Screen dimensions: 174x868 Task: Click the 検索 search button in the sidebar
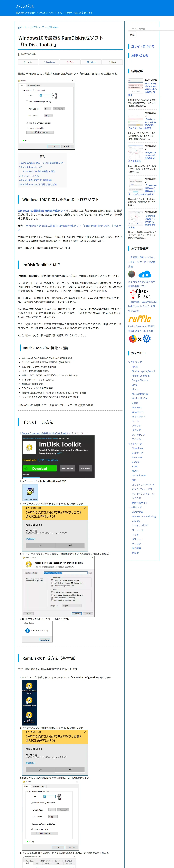(132, 34)
